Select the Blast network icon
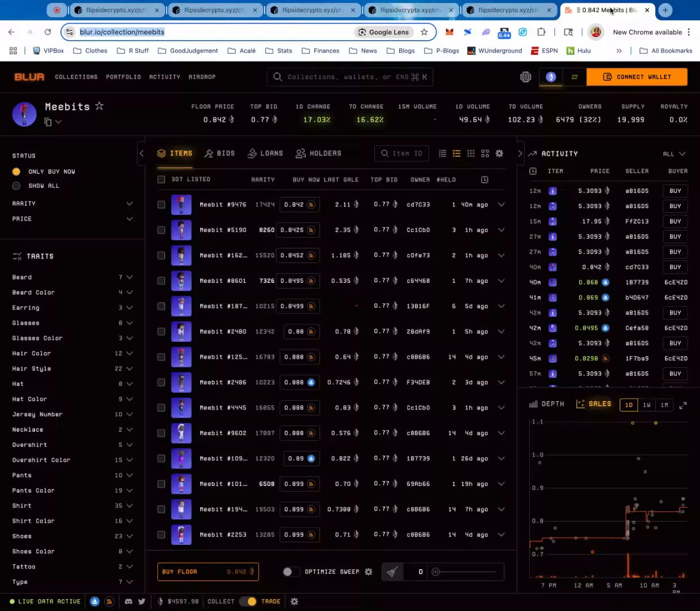 tap(574, 77)
